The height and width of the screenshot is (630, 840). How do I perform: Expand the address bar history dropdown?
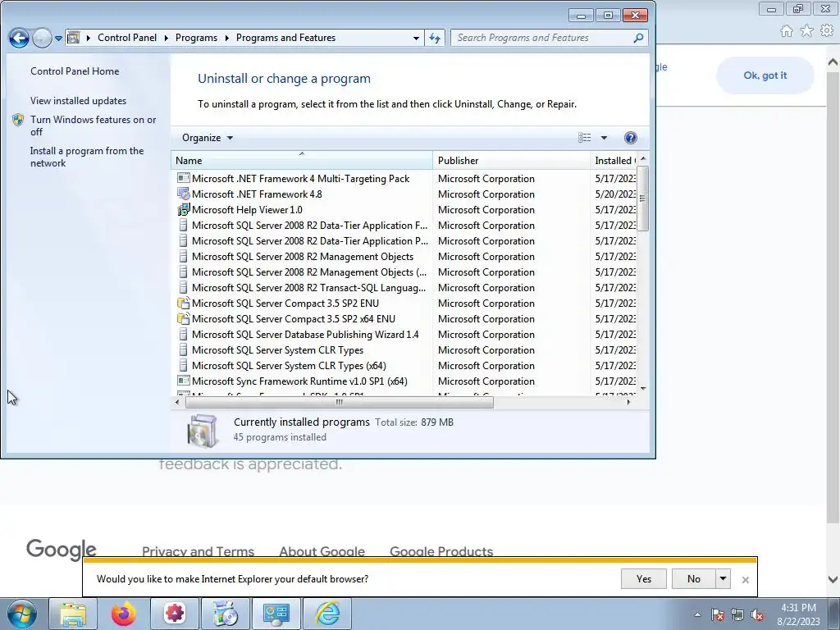pos(416,38)
